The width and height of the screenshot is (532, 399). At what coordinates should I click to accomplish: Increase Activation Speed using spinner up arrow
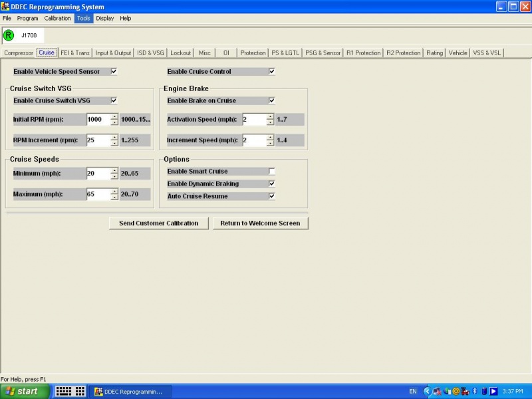tap(270, 116)
